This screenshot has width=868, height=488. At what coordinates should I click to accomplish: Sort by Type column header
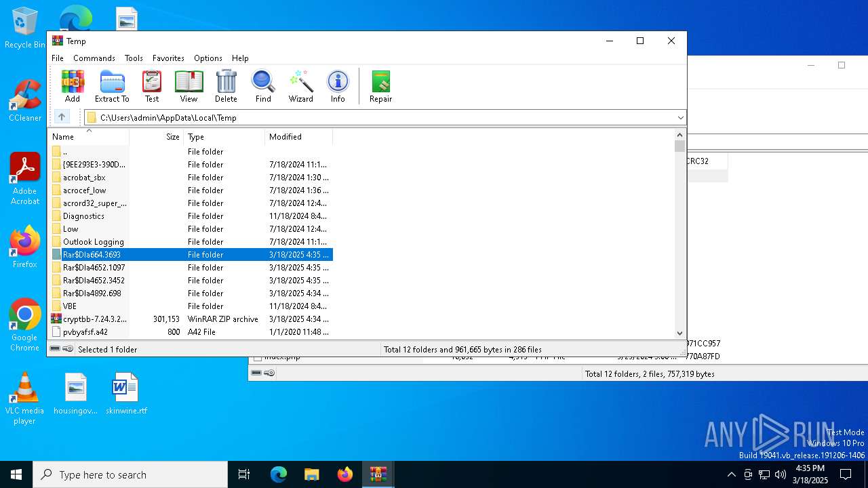pos(224,137)
